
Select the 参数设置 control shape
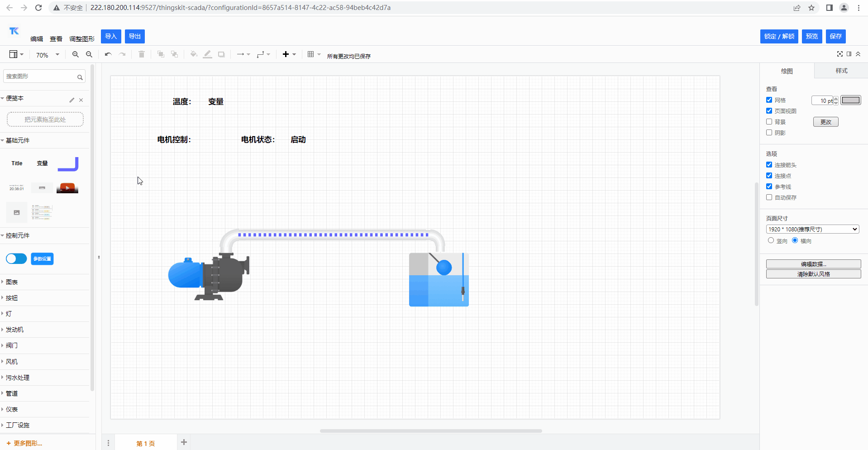point(42,259)
